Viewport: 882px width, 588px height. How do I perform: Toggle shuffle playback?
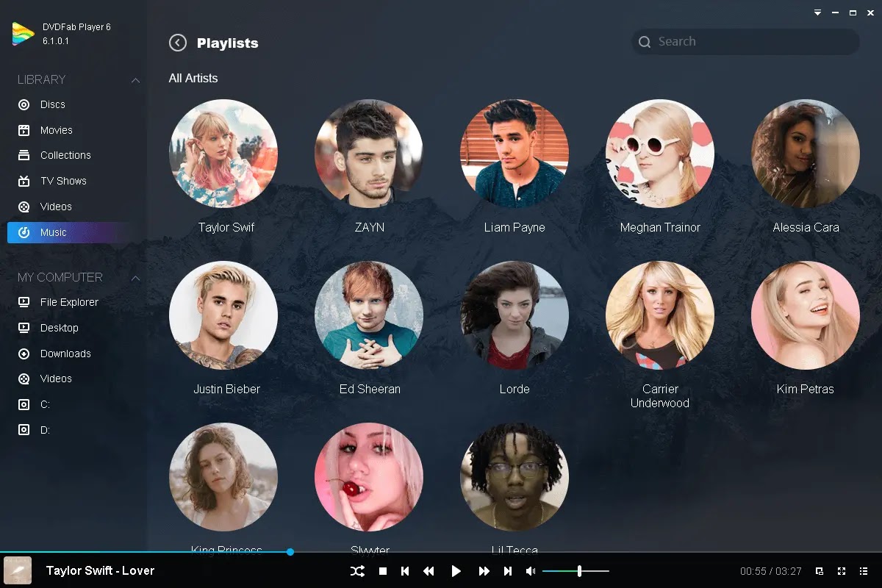(357, 571)
